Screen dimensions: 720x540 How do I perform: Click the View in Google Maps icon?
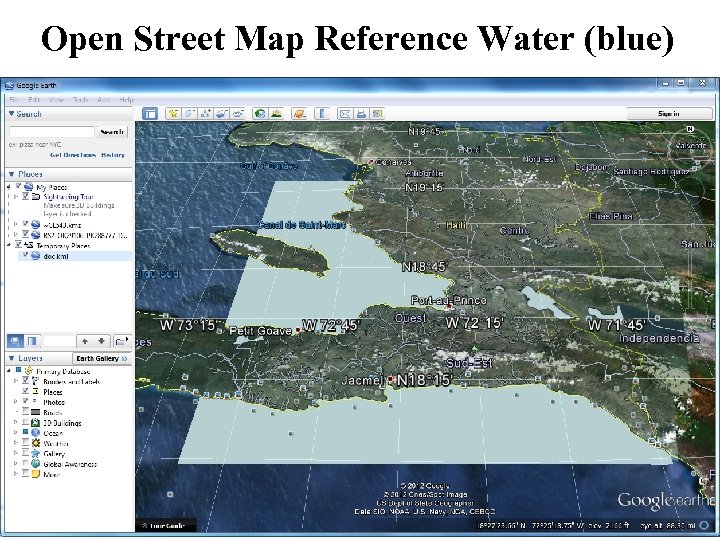377,113
